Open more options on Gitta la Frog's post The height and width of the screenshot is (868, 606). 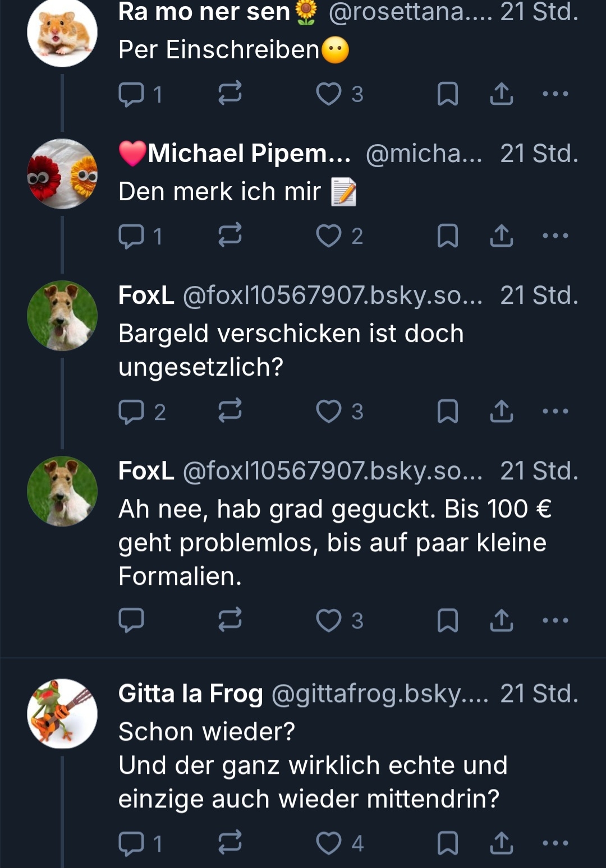coord(555,843)
